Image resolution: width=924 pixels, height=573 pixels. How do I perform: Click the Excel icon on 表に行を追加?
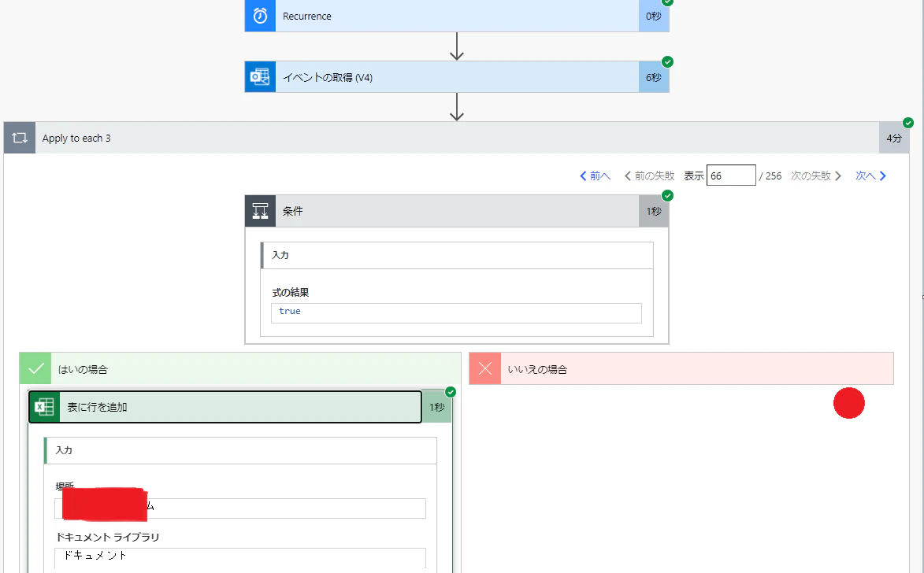pos(44,407)
